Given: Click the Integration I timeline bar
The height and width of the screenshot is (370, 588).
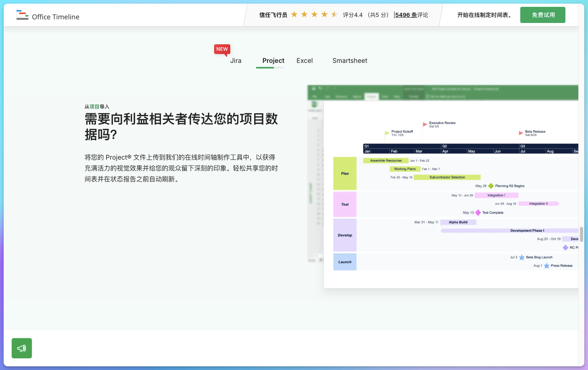Looking at the screenshot, I should (496, 195).
